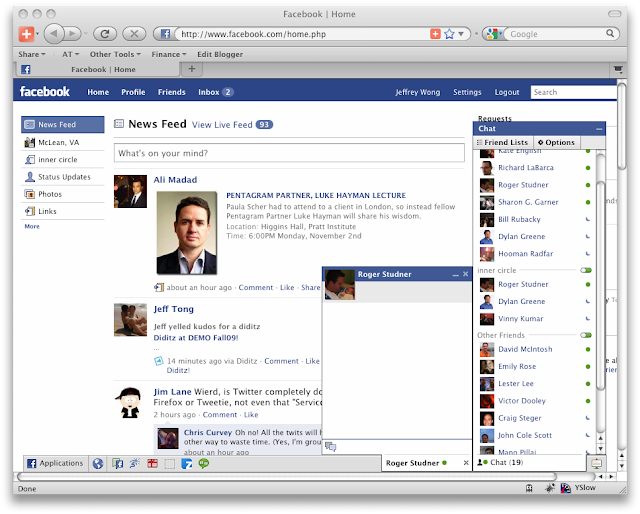Open Settings in Facebook header
The image size is (640, 514).
point(467,92)
